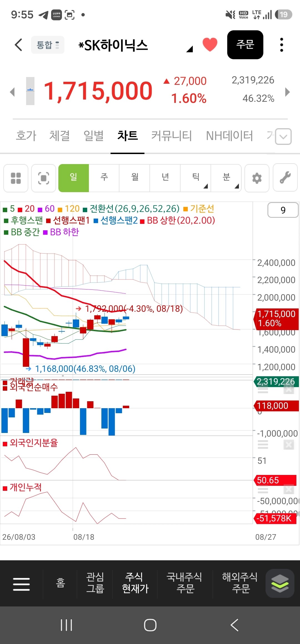Select the 주 weekly period
The height and width of the screenshot is (644, 300).
coord(104,178)
